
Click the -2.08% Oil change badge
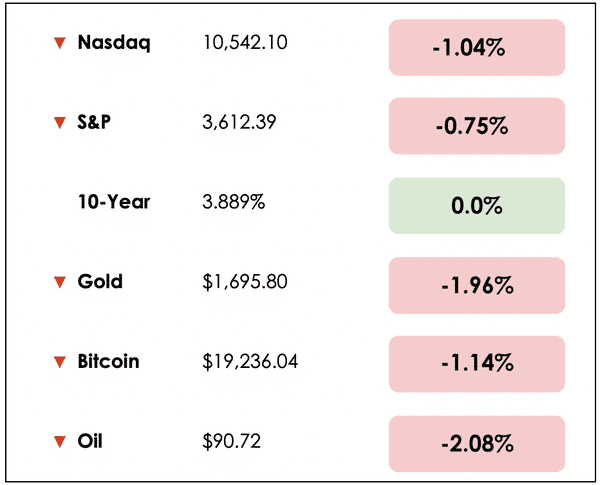tap(477, 444)
